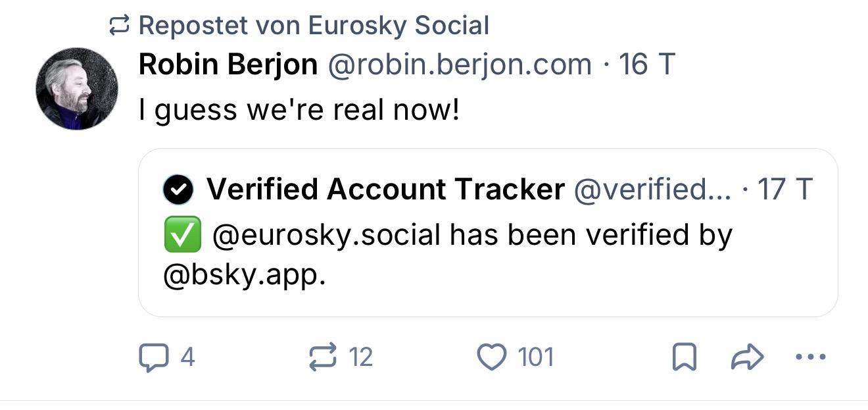The image size is (868, 410).
Task: Click the 101 likes count
Action: pos(536,357)
